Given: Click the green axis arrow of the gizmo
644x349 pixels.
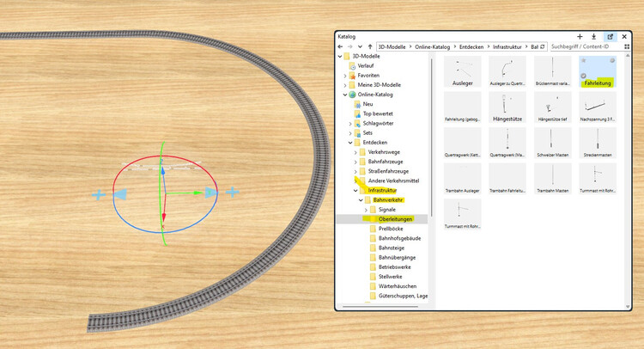Looking at the screenshot, I should (x=197, y=193).
